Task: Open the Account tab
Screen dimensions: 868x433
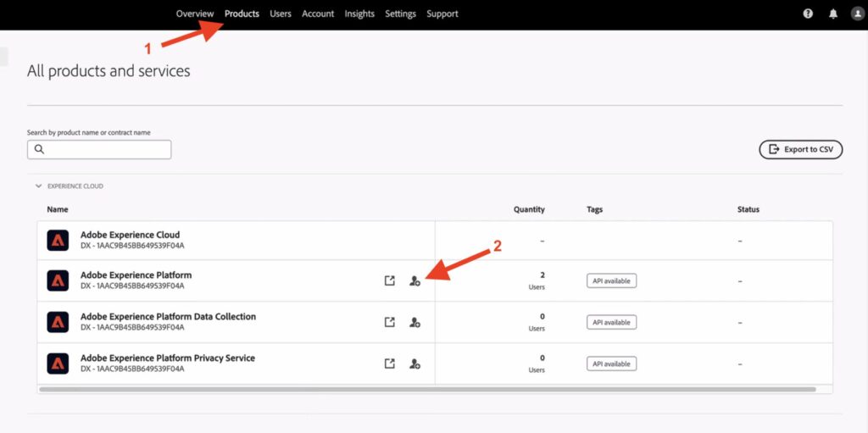Action: pyautogui.click(x=318, y=14)
